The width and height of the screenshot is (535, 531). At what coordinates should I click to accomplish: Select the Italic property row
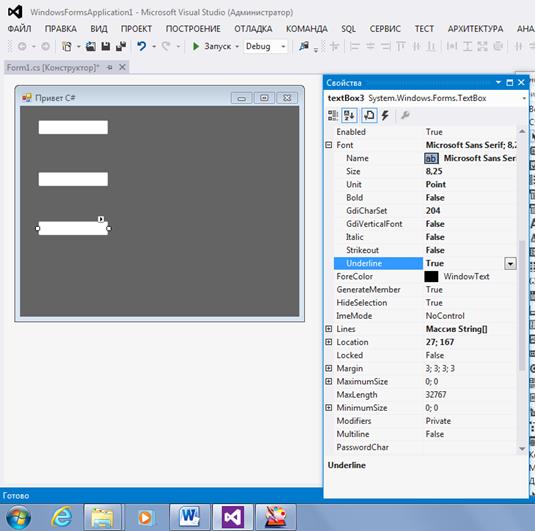[x=425, y=237]
